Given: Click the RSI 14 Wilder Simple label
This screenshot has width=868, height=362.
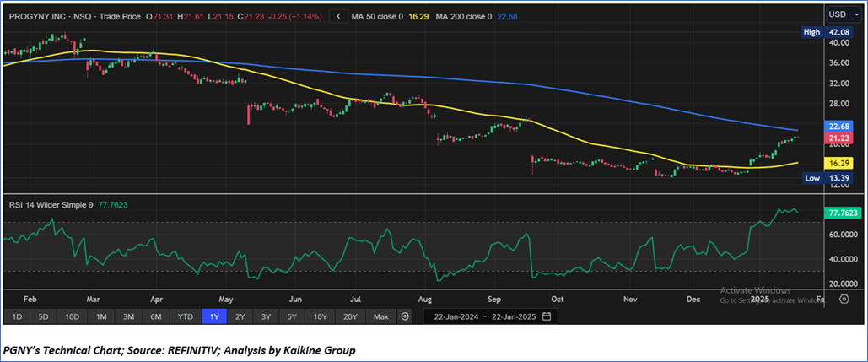Looking at the screenshot, I should pos(49,203).
